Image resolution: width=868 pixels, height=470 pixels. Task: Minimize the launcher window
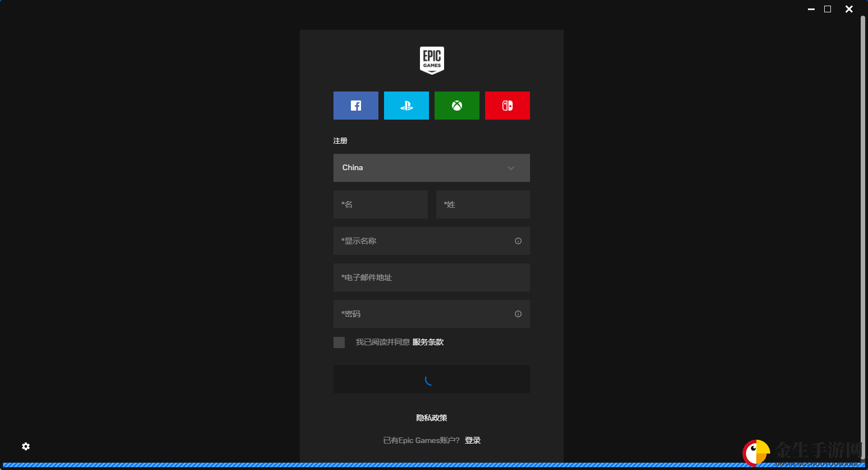[811, 9]
